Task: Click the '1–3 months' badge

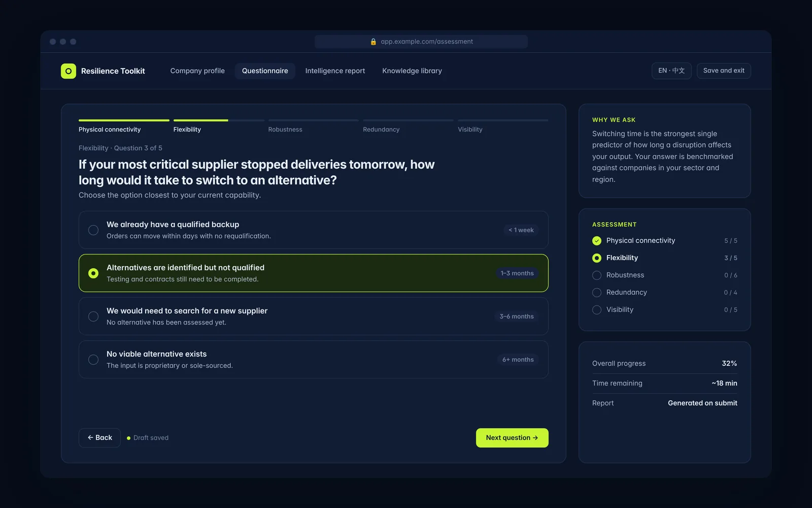Action: point(517,273)
